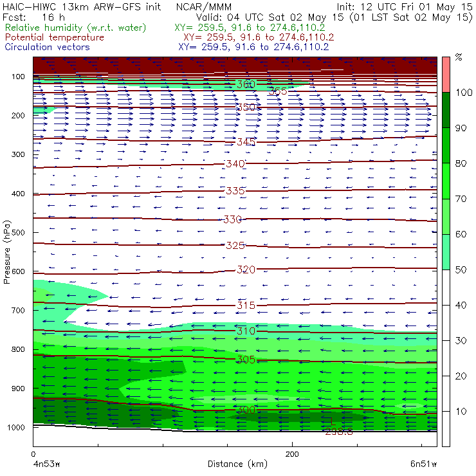Image resolution: width=476 pixels, height=476 pixels.
Task: Click the 1000 hPa axis tick label
Action: pos(16,427)
